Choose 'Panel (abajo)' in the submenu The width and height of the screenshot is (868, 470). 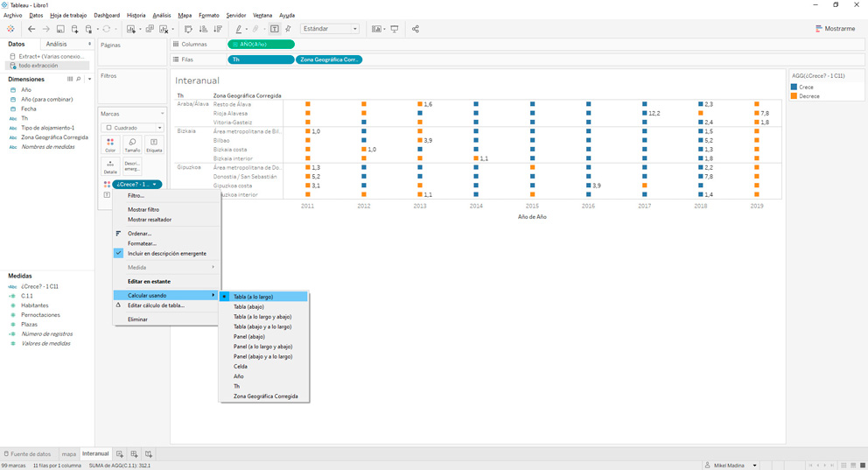(248, 337)
